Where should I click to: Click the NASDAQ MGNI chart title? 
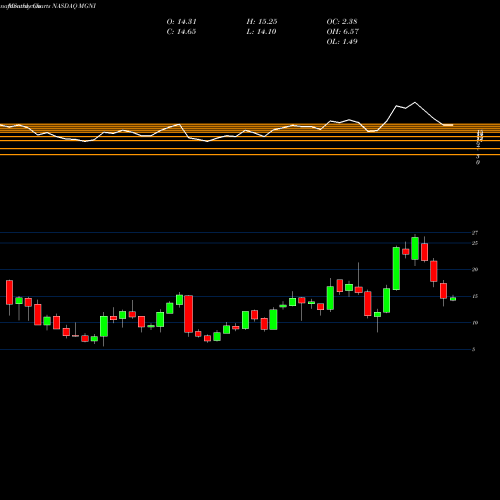[74, 6]
